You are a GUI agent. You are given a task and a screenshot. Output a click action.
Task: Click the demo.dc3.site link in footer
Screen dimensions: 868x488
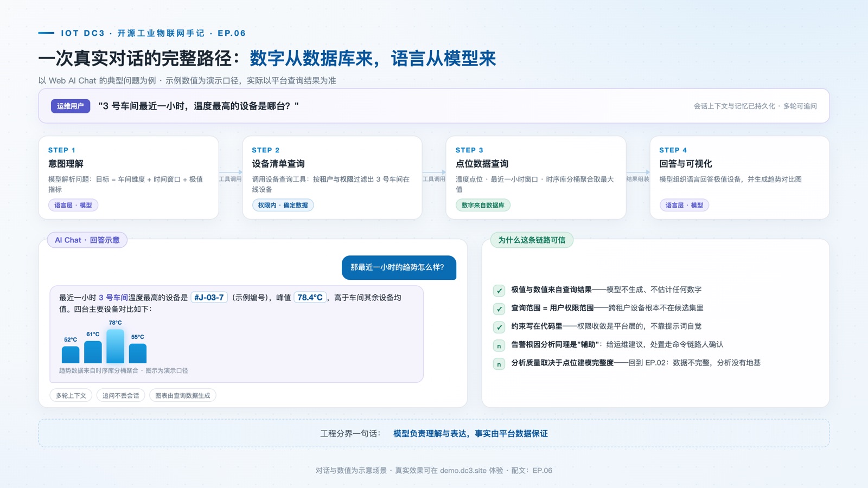(x=463, y=470)
